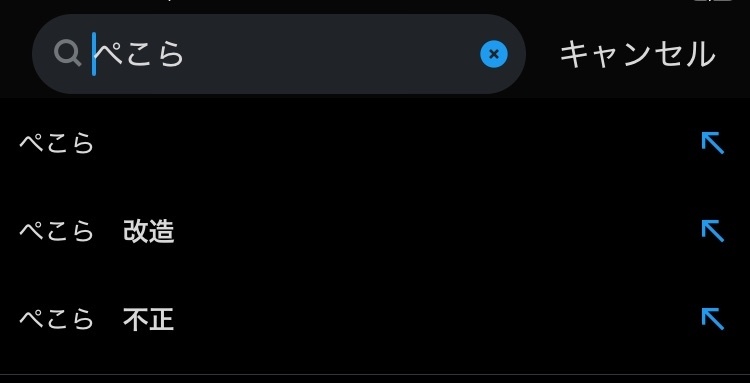Screen dimensions: 750x383
Task: Click the word 不正 in the third suggestion
Action: pos(148,319)
